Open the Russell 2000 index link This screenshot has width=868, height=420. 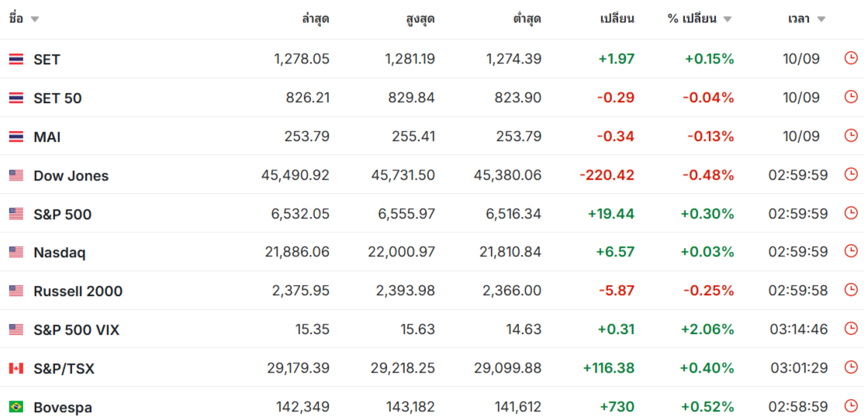[x=78, y=291]
